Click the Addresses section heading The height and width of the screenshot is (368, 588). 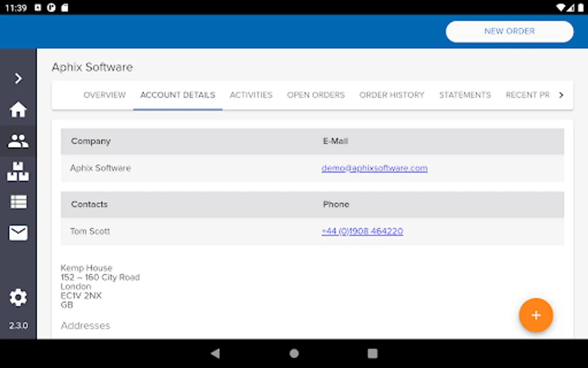[85, 325]
